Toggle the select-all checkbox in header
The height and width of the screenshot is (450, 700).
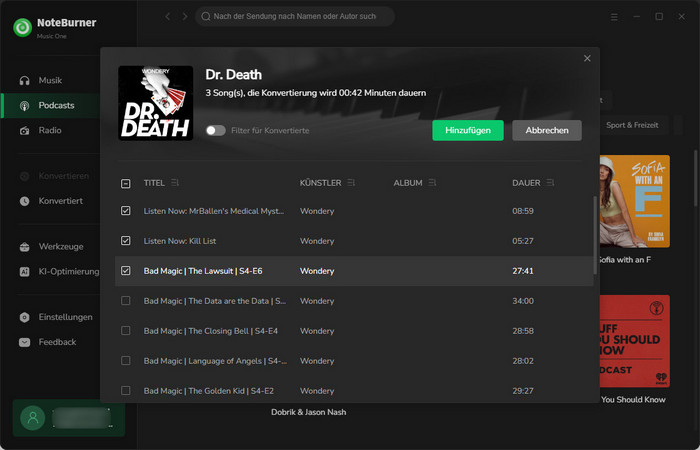click(x=126, y=183)
